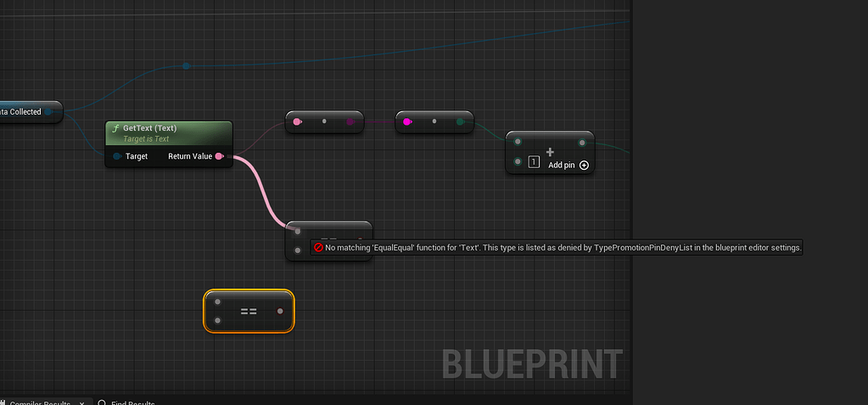The height and width of the screenshot is (405, 868).
Task: Click the output pin of selected == node
Action: pos(280,312)
